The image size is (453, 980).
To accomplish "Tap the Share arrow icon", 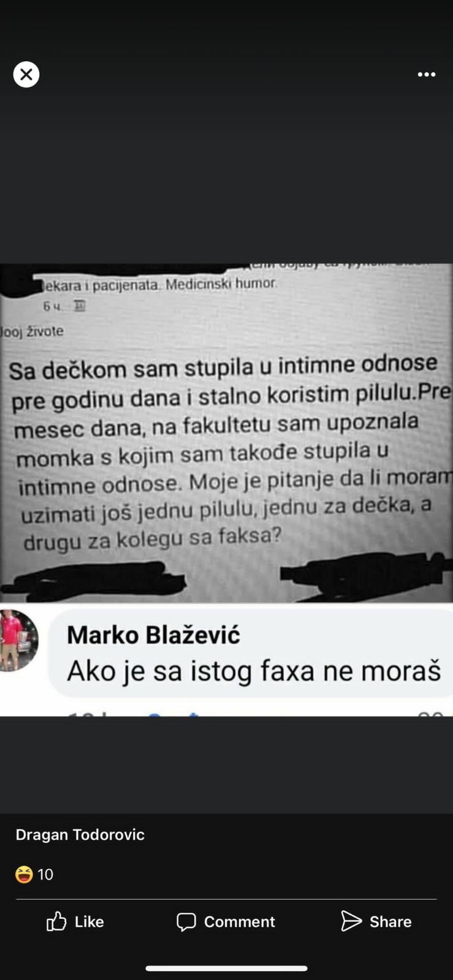I will click(351, 921).
